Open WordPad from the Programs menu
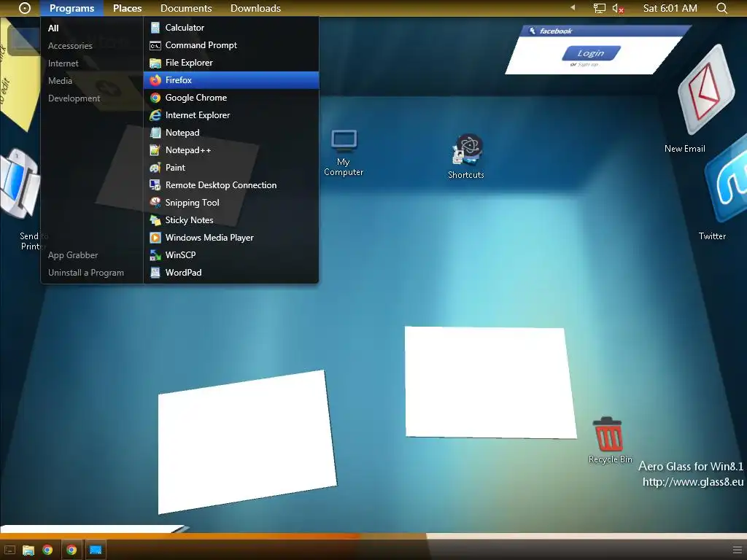747x560 pixels. point(231,273)
